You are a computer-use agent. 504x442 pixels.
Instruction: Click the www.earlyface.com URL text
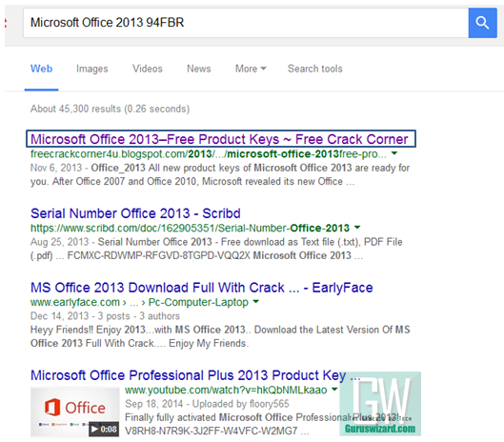coord(75,302)
